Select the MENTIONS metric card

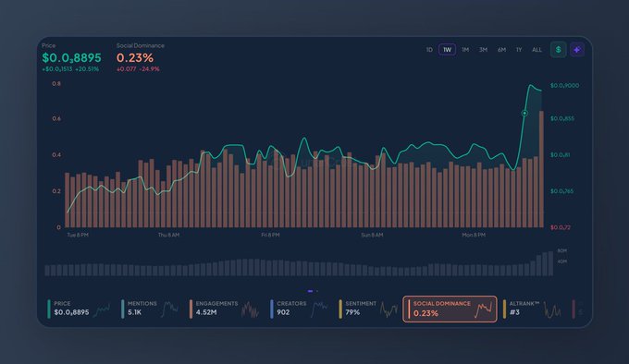point(150,309)
